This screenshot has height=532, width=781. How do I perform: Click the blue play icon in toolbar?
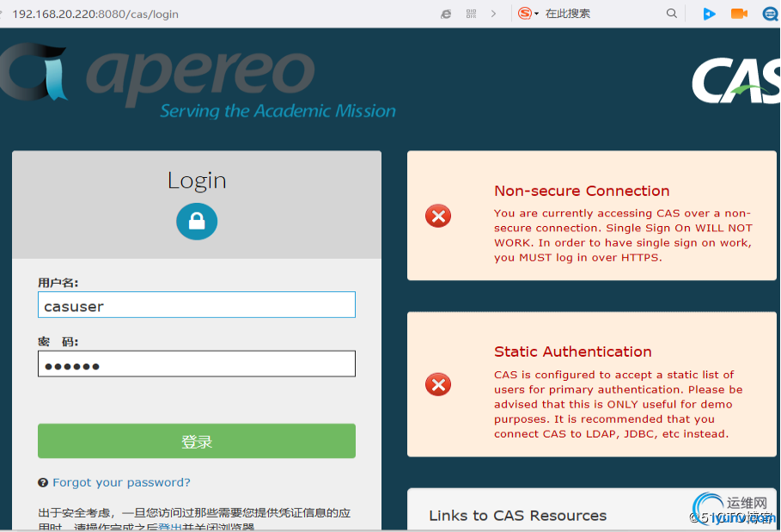[710, 14]
